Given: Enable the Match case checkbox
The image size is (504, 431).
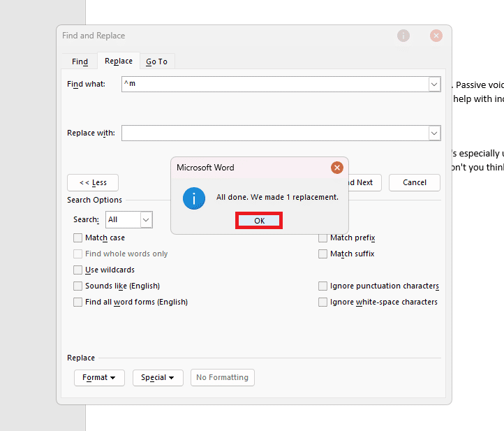Looking at the screenshot, I should click(78, 238).
